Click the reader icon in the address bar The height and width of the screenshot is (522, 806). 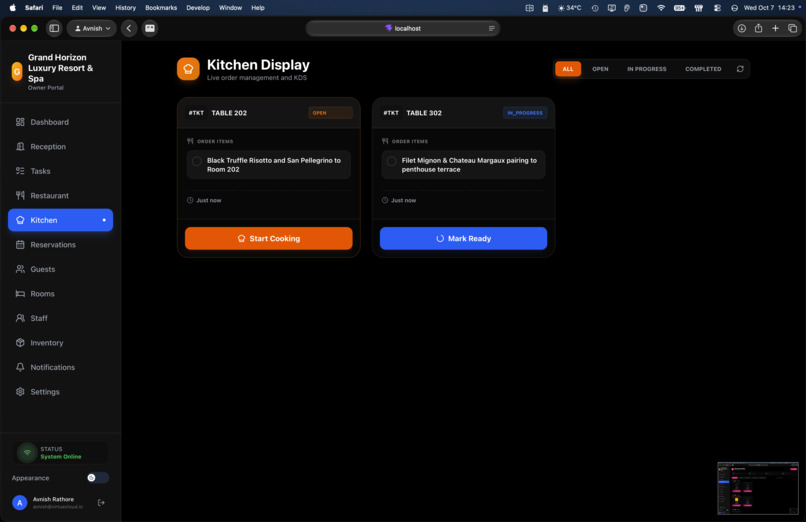(491, 28)
